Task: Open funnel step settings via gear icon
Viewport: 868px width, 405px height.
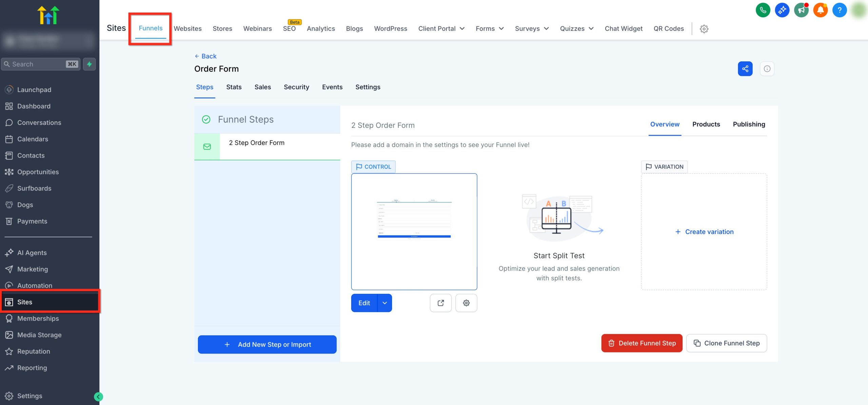Action: pos(466,302)
